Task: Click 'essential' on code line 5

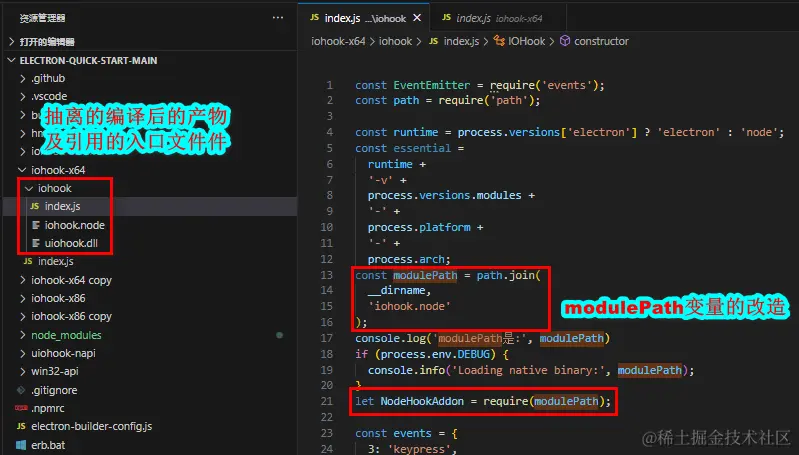Action: click(x=422, y=148)
